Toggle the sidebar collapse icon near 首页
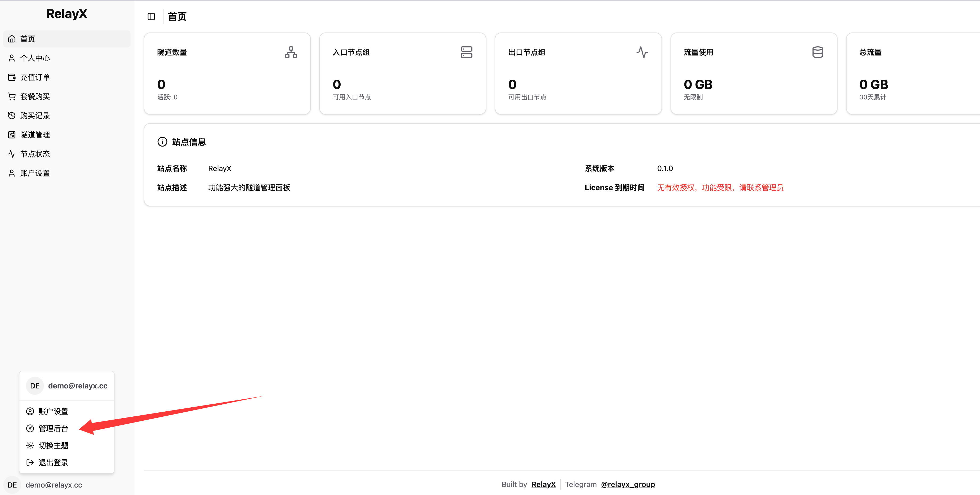The width and height of the screenshot is (980, 495). (x=151, y=16)
